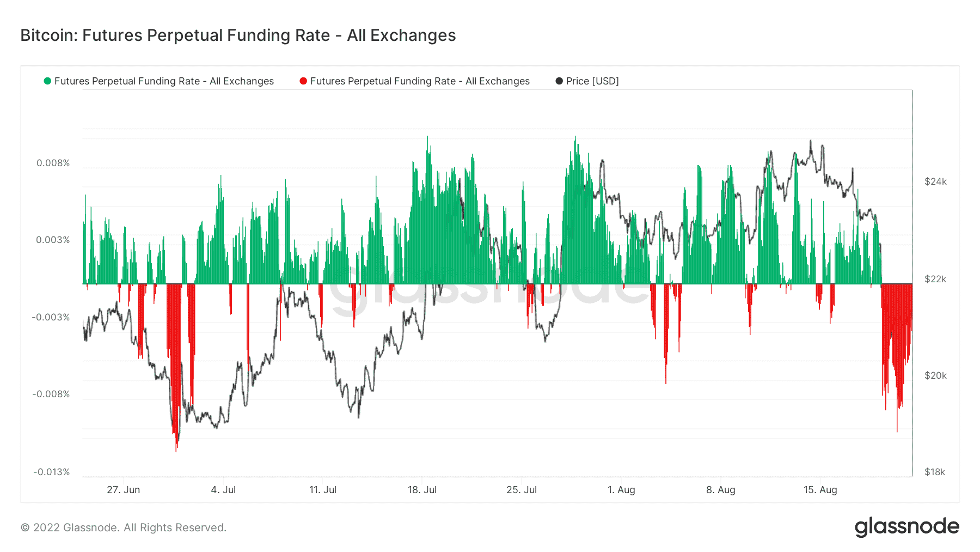Click the 25. Jul date label
This screenshot has width=980, height=552.
tap(522, 490)
